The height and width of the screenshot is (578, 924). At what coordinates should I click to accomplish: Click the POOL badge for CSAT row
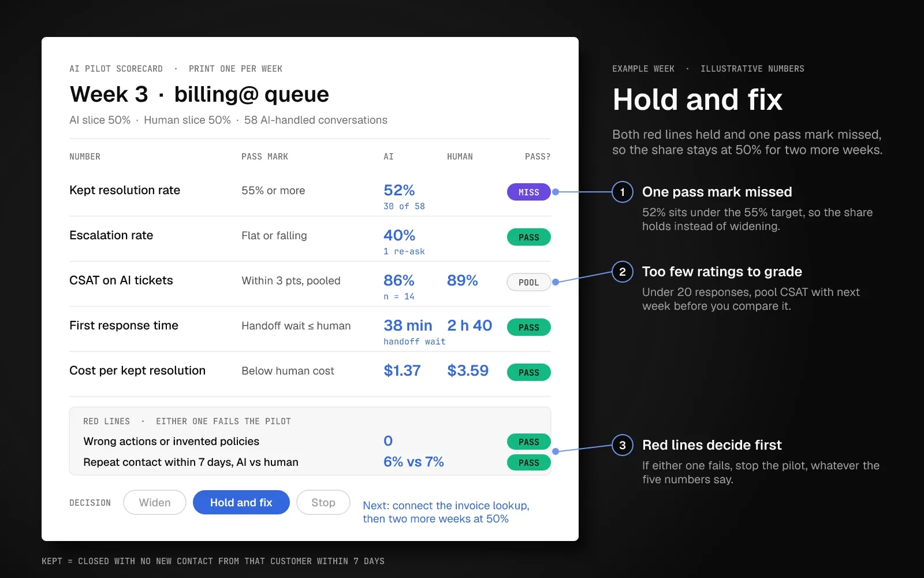(528, 282)
